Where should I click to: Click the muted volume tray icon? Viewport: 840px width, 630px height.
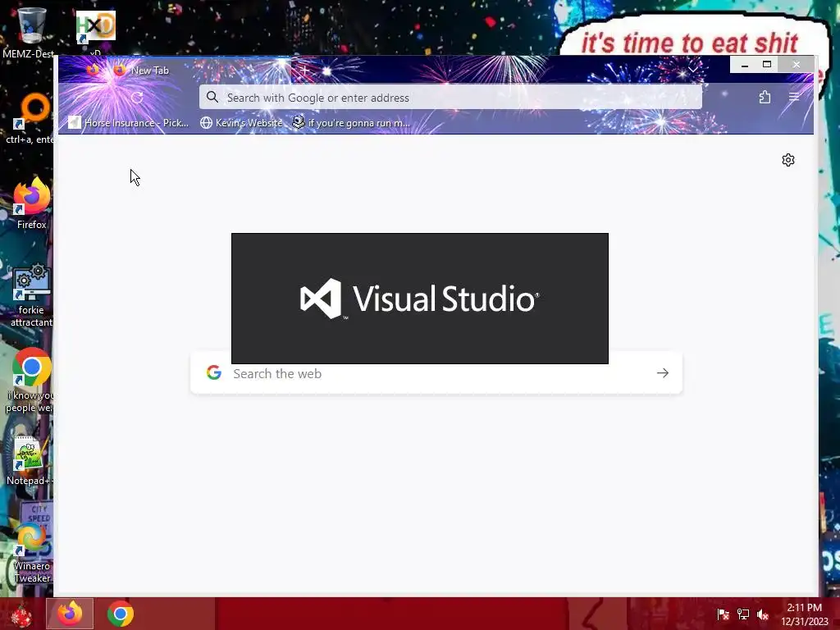tap(763, 614)
